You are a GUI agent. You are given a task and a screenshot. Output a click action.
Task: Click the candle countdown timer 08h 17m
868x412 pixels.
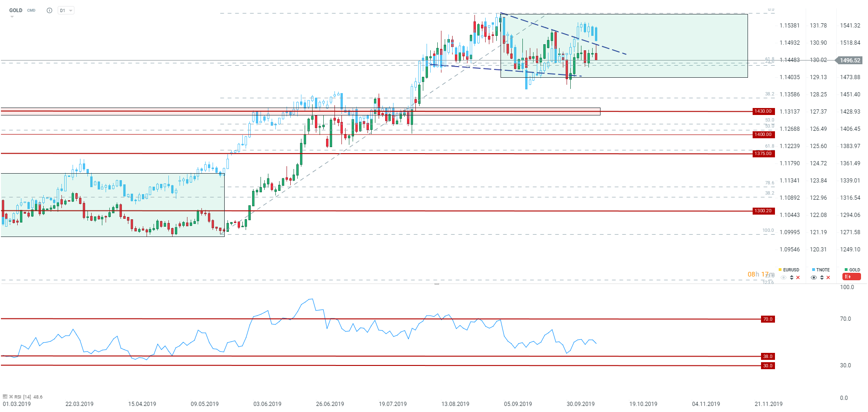[x=761, y=275]
